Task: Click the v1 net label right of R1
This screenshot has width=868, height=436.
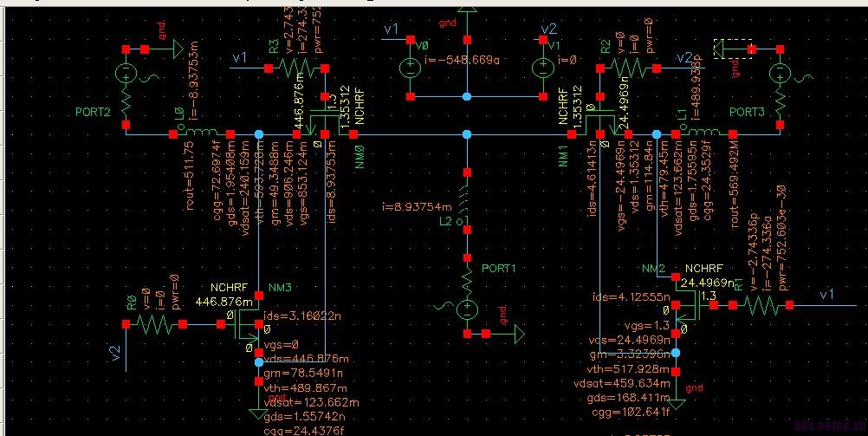Action: click(827, 295)
